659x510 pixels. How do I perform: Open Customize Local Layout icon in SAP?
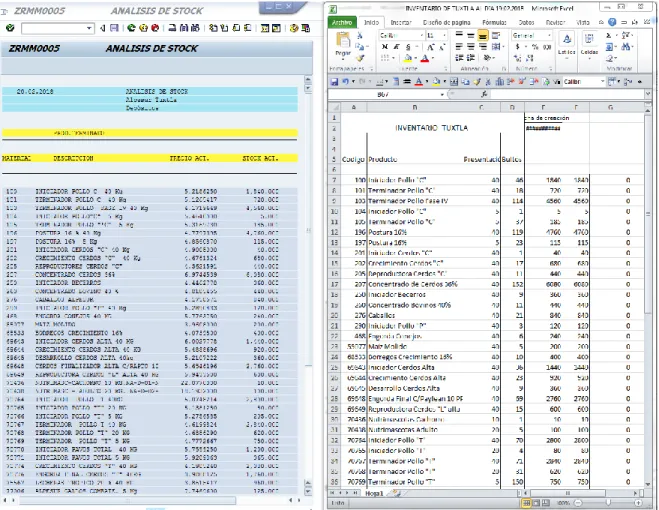[x=306, y=28]
